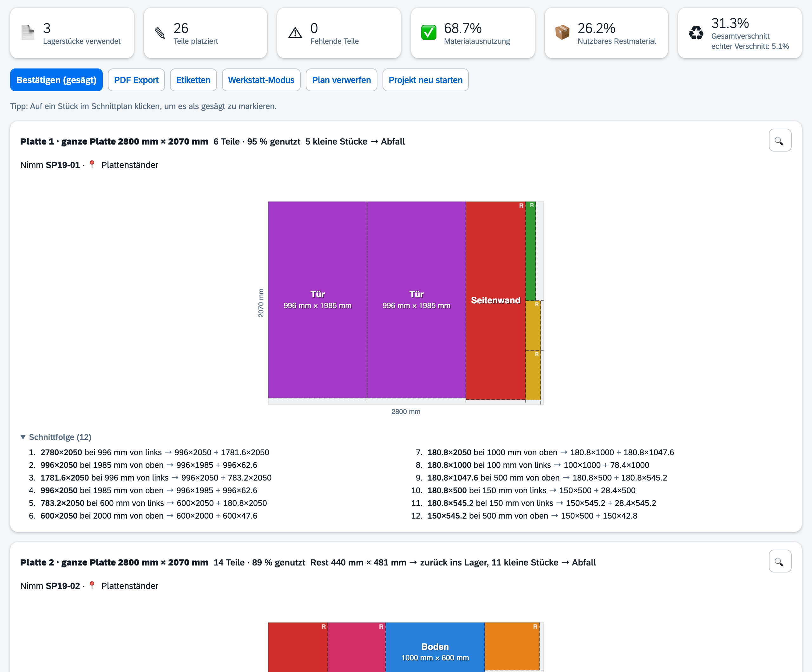Click the pencil icon beside Teile platziert
This screenshot has height=672, width=812.
tap(160, 33)
